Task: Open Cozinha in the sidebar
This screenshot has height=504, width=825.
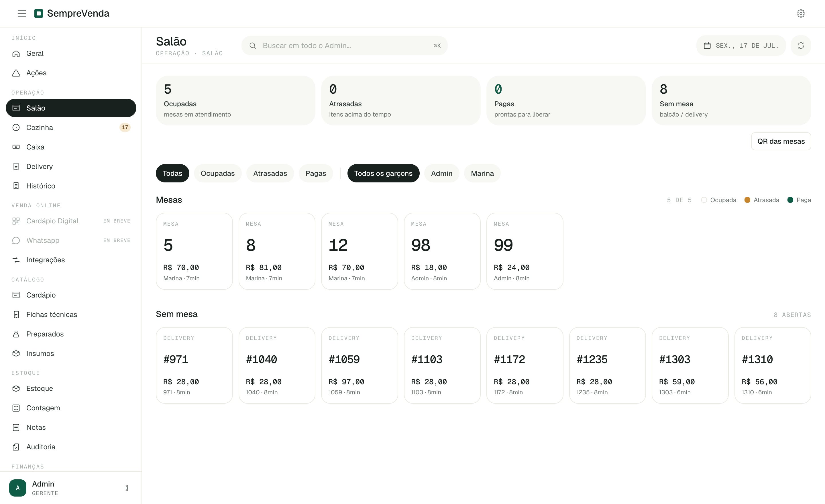Action: (x=71, y=127)
